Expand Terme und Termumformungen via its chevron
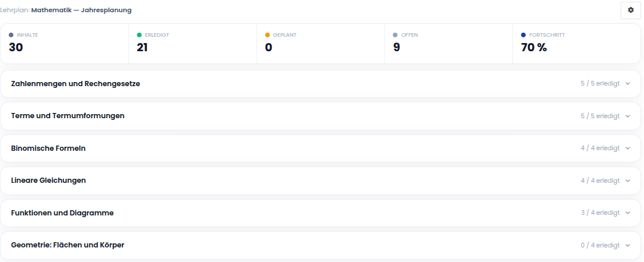Image resolution: width=644 pixels, height=262 pixels. [x=628, y=116]
